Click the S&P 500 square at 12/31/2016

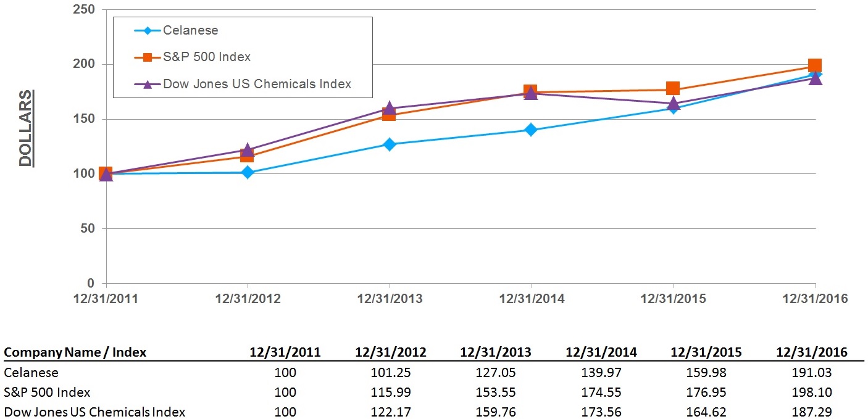(814, 65)
